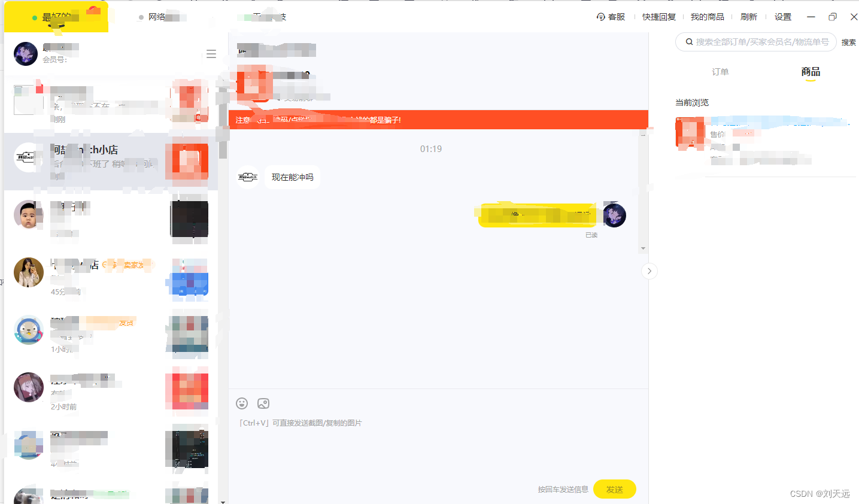
Task: Click the 01:19 timestamp
Action: click(x=431, y=149)
